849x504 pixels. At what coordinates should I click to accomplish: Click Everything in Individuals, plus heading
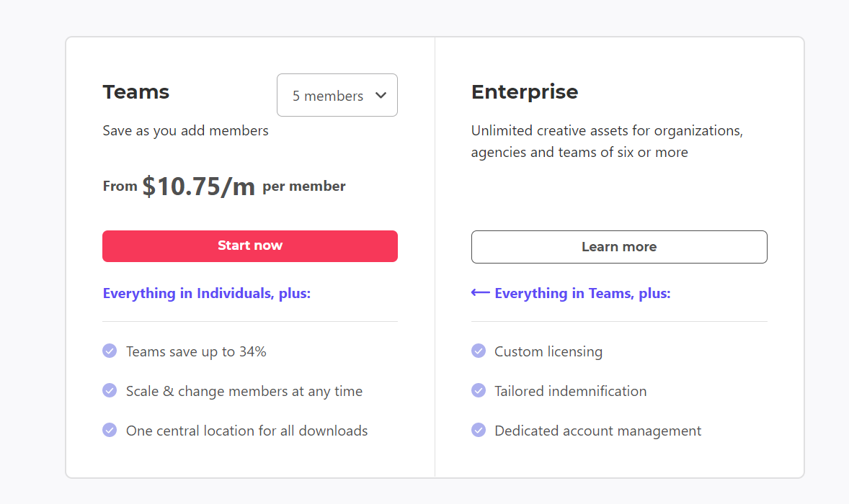pyautogui.click(x=207, y=293)
